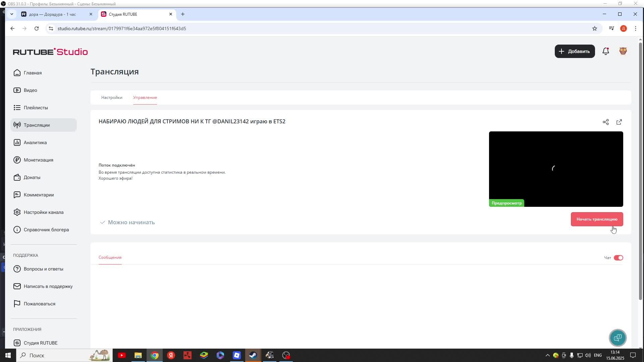Image resolution: width=644 pixels, height=362 pixels.
Task: Open Yandex browser taskbar icon
Action: (x=171, y=355)
